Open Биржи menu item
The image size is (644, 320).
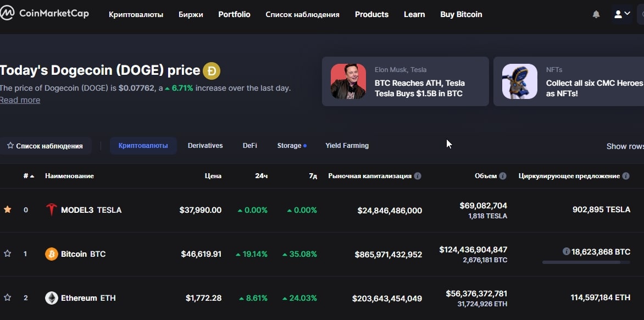point(191,14)
